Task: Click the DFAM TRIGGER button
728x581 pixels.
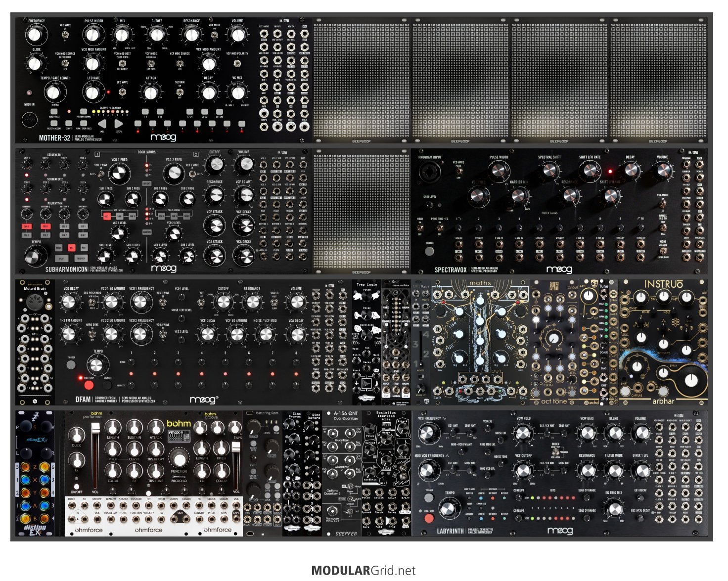Action: (71, 365)
